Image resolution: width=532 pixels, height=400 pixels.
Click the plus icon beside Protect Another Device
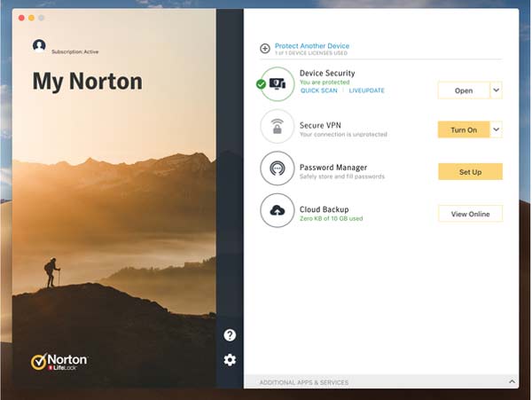click(265, 49)
